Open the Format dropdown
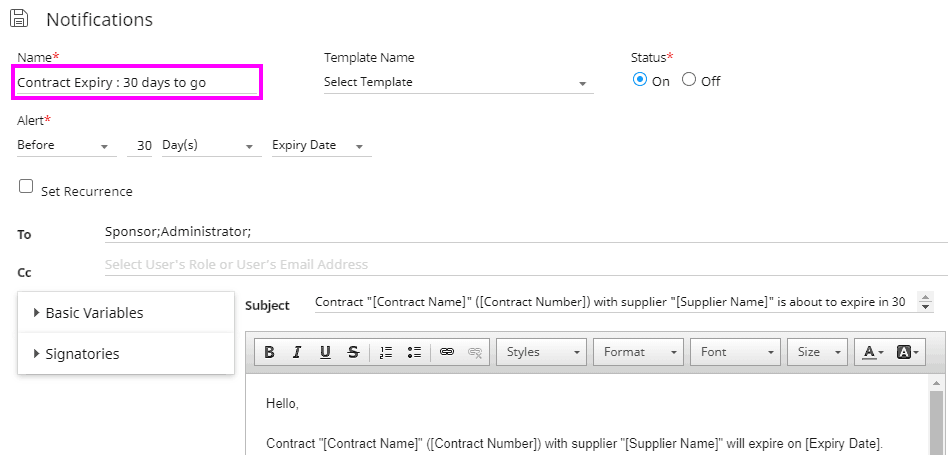This screenshot has height=455, width=950. pos(639,352)
